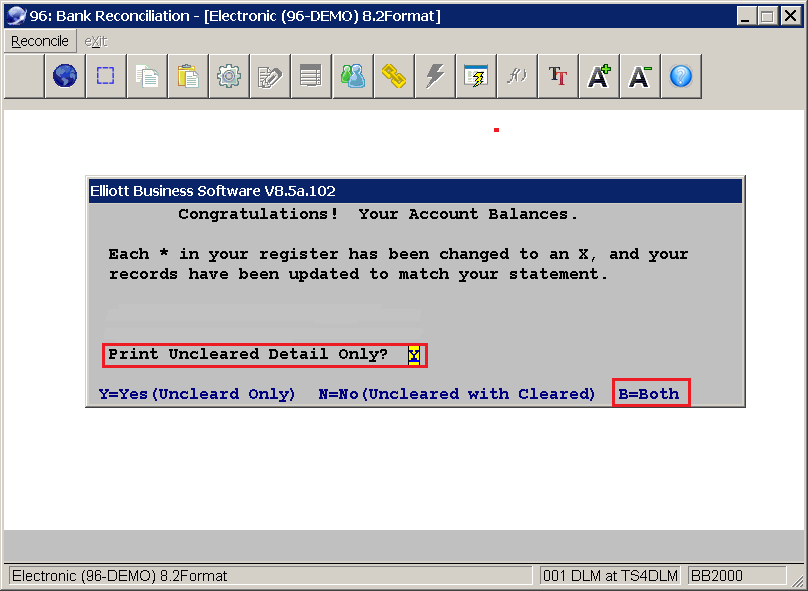Select the dashed rectangle selection tool
808x591 pixels.
point(106,76)
